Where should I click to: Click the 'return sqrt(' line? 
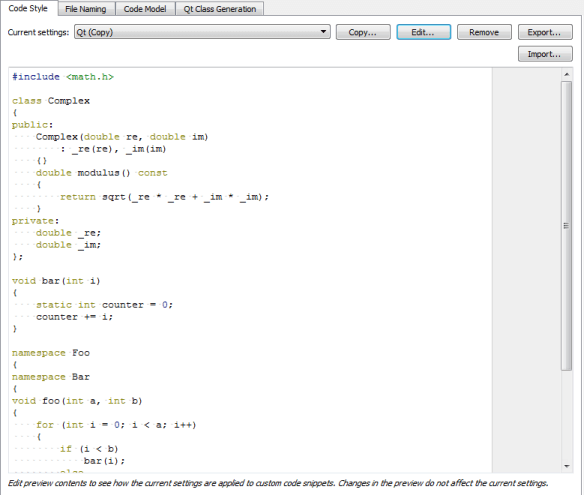coord(164,197)
